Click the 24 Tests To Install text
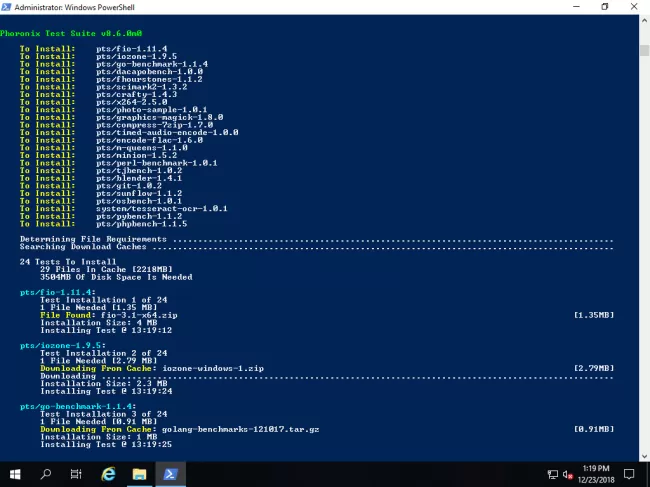Viewport: 650px width, 487px height. point(68,262)
